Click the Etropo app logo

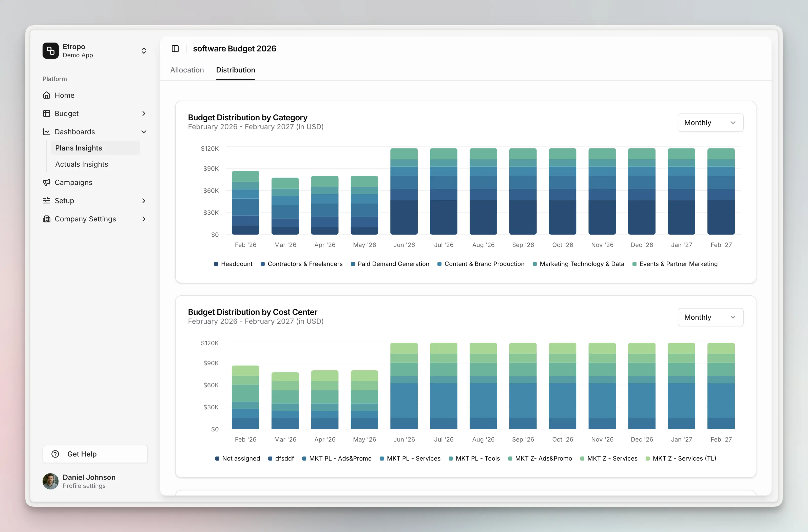pos(51,51)
